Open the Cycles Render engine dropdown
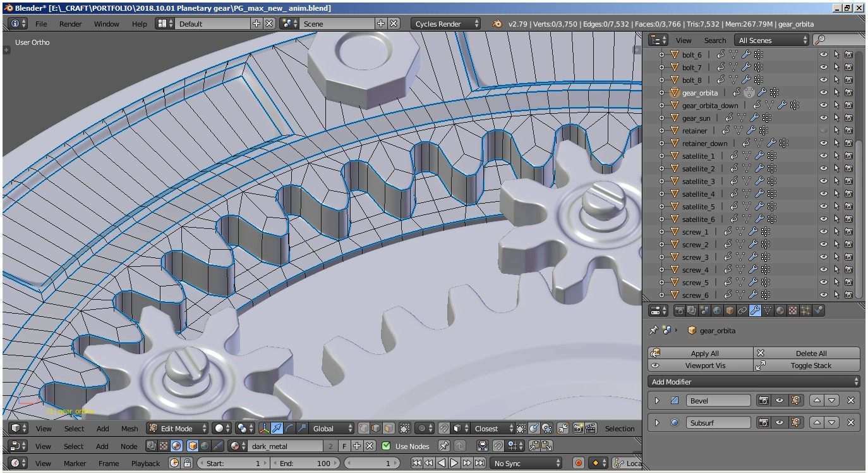Viewport: 868px width, 473px height. [x=445, y=23]
